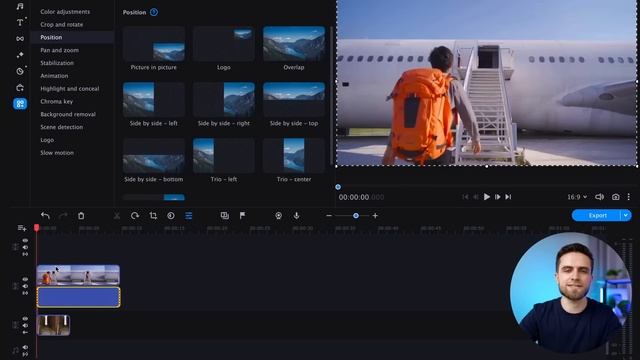Open the three-dot player options menu
Viewport: 640px width, 360px height.
[x=629, y=197]
